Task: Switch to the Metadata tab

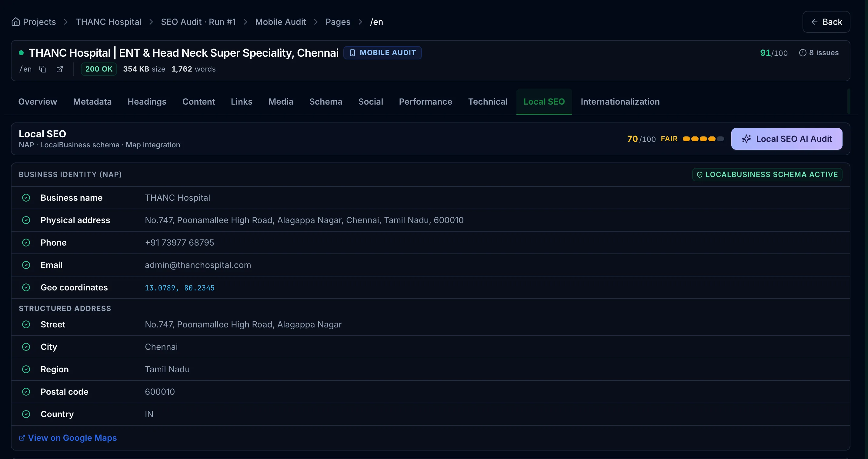Action: click(92, 102)
